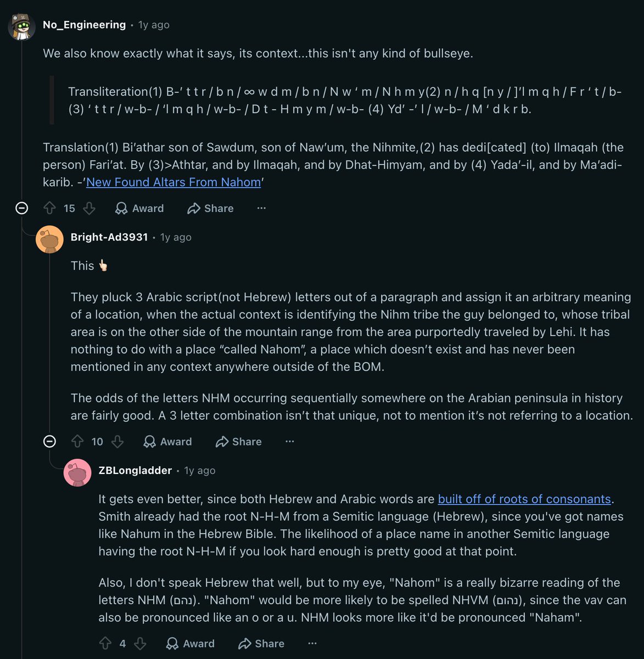Screen dimensions: 644x659
Task: Collapse No_Engineering's comment thread
Action: (x=21, y=208)
